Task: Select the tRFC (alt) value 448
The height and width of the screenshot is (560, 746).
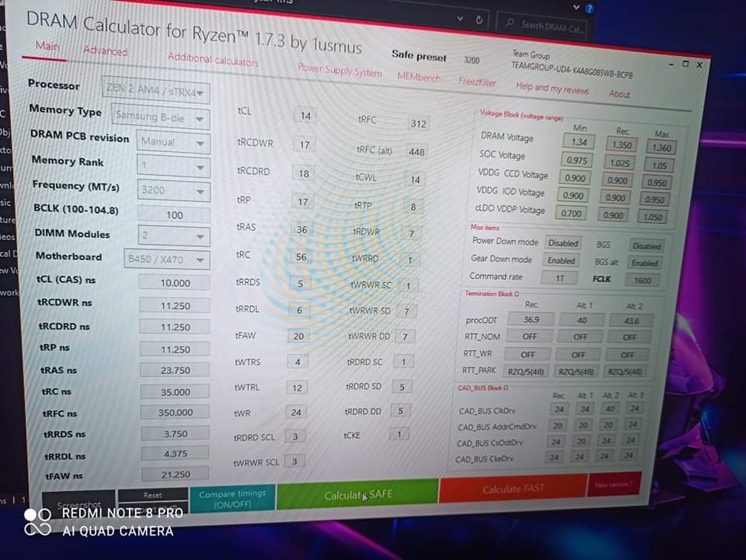Action: [x=417, y=151]
